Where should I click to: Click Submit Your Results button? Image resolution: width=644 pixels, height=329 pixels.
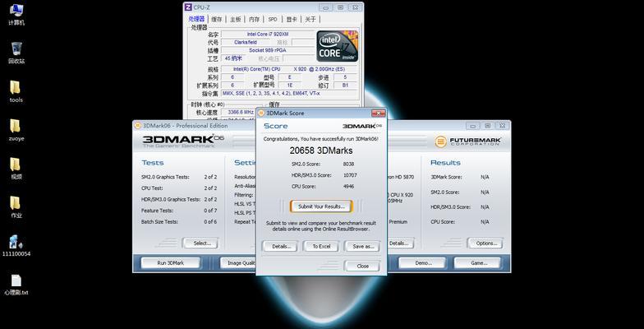(321, 206)
